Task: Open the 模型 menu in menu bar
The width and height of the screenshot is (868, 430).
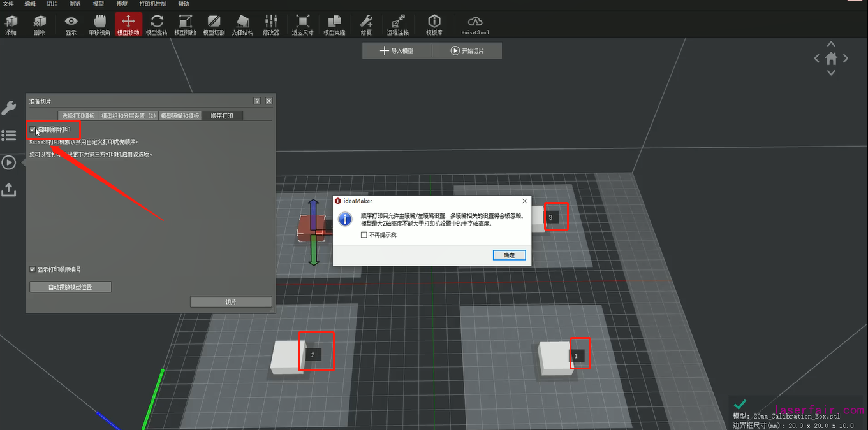Action: click(98, 4)
